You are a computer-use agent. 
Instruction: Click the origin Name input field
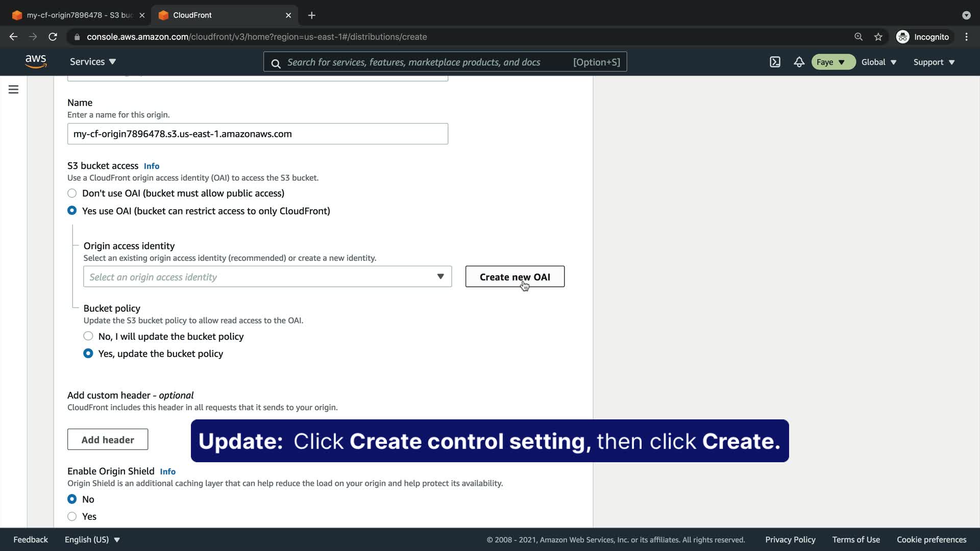[x=258, y=134]
